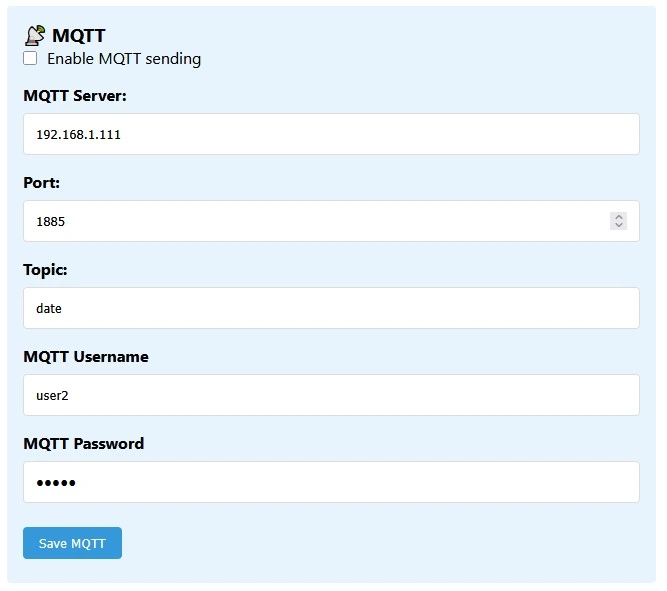Screen dimensions: 667x591
Task: Click the masked password dots
Action: pos(56,483)
